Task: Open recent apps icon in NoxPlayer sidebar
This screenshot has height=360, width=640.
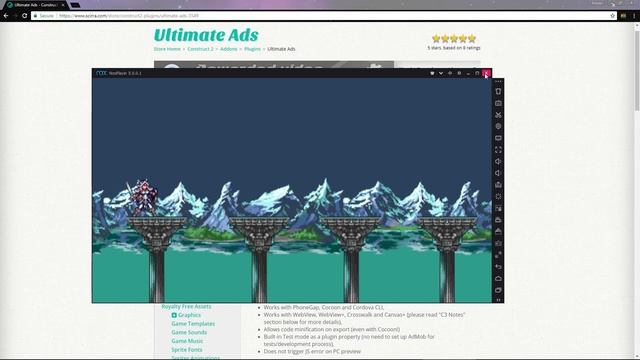Action: pos(498,290)
